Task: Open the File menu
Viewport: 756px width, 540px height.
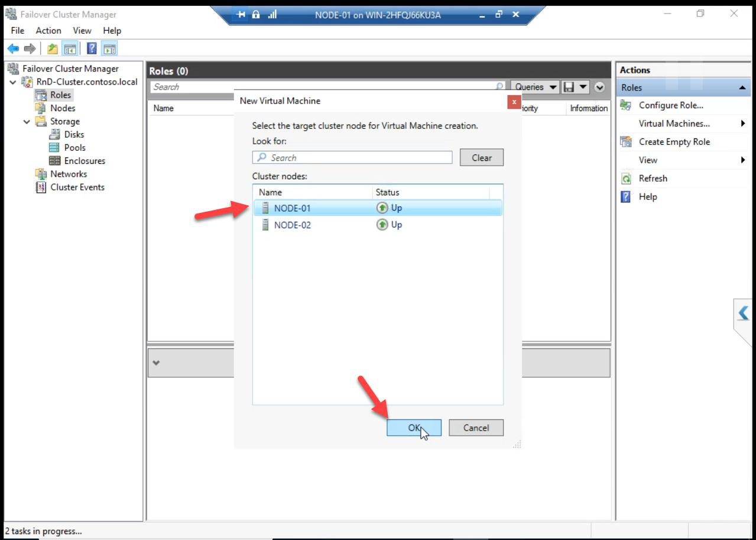Action: tap(18, 30)
